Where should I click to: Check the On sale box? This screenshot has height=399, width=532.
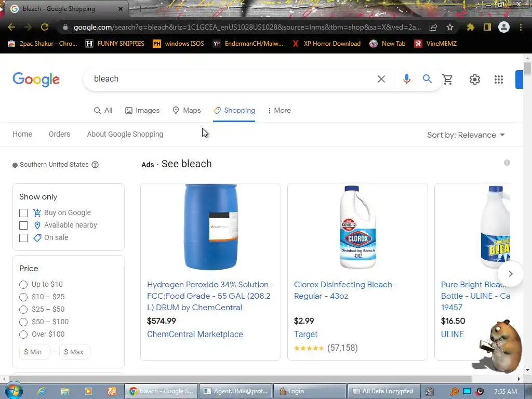23,238
